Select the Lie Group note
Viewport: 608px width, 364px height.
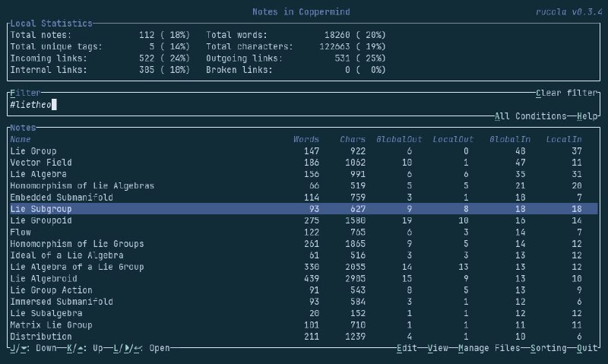click(303, 151)
